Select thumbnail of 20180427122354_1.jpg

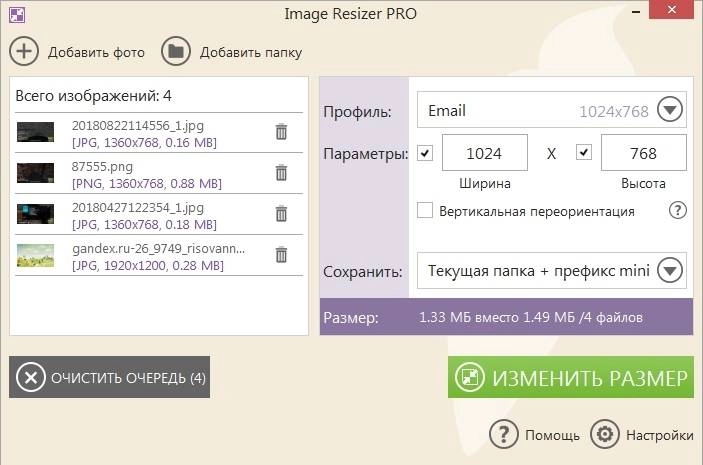coord(35,214)
